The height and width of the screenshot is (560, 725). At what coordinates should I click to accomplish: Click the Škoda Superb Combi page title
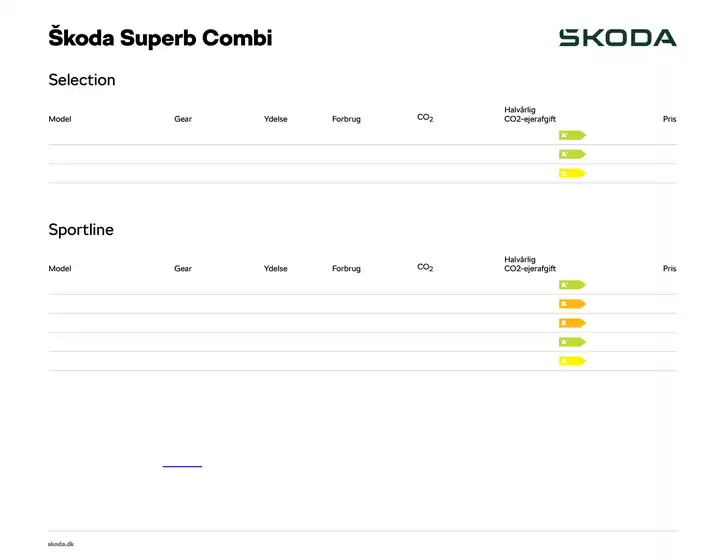(x=160, y=39)
